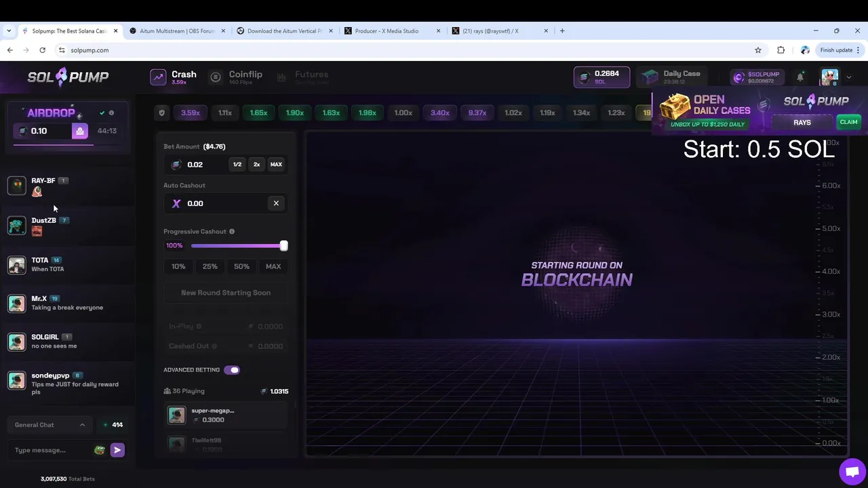
Task: Open a new browser tab
Action: [562, 30]
